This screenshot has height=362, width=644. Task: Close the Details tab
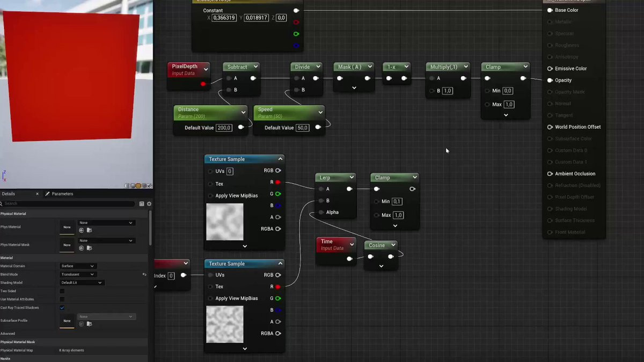[x=37, y=194]
